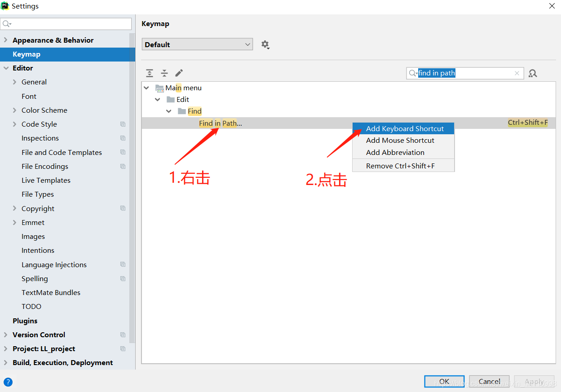Open Language Injections settings
The height and width of the screenshot is (392, 561).
(54, 264)
